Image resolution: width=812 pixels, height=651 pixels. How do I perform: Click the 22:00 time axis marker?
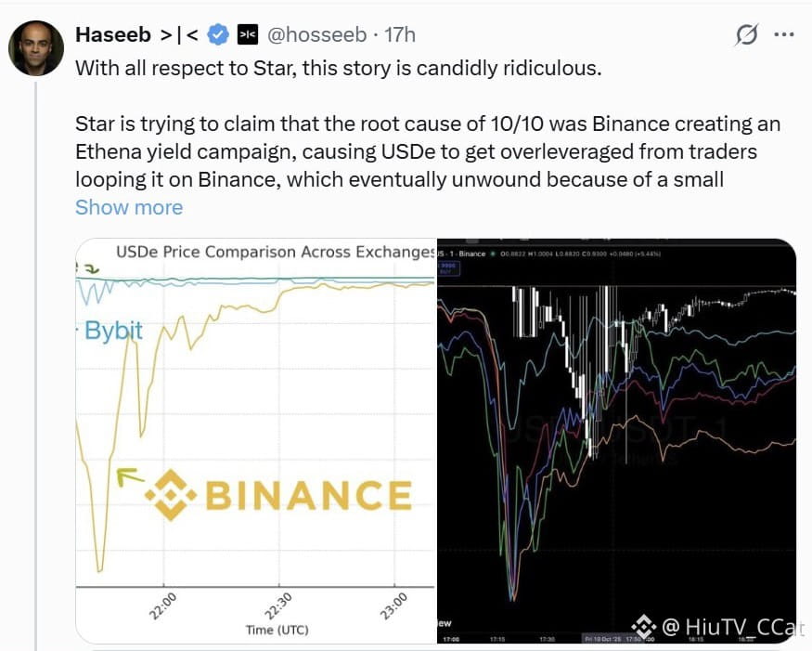click(x=163, y=605)
